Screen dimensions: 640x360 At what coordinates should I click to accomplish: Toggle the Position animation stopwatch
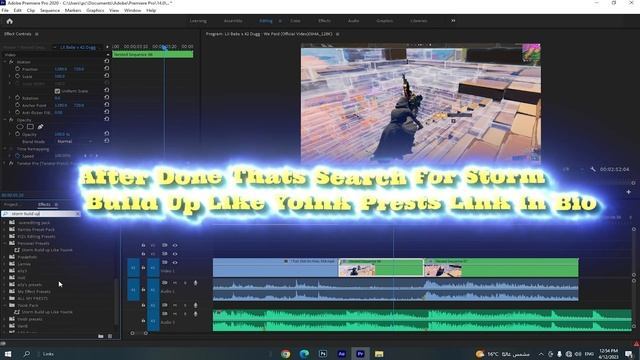pyautogui.click(x=18, y=69)
